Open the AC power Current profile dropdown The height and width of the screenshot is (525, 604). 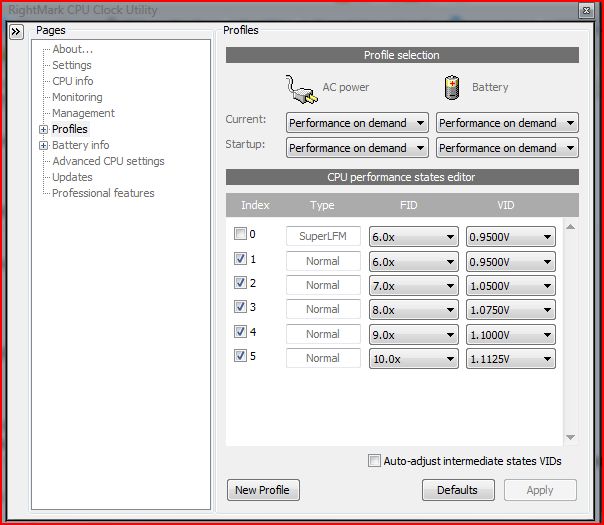click(357, 123)
